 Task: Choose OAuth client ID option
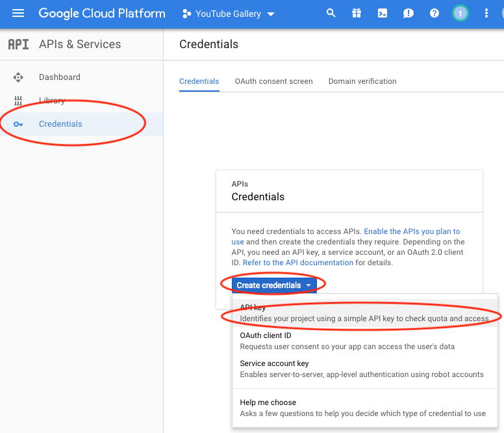click(347, 341)
